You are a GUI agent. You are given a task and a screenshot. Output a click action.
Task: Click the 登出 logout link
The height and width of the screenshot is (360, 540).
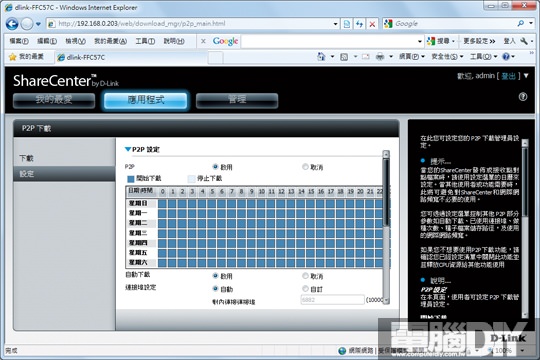(508, 76)
